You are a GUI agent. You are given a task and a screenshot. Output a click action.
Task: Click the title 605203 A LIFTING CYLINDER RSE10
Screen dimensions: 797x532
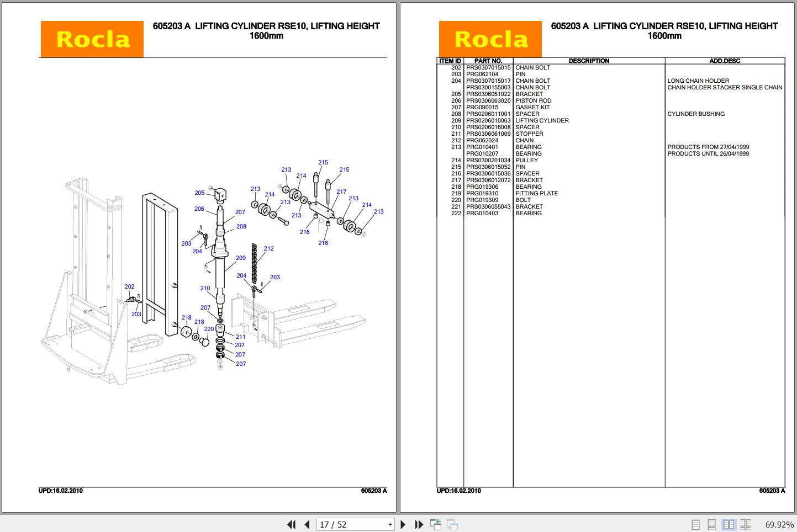267,25
